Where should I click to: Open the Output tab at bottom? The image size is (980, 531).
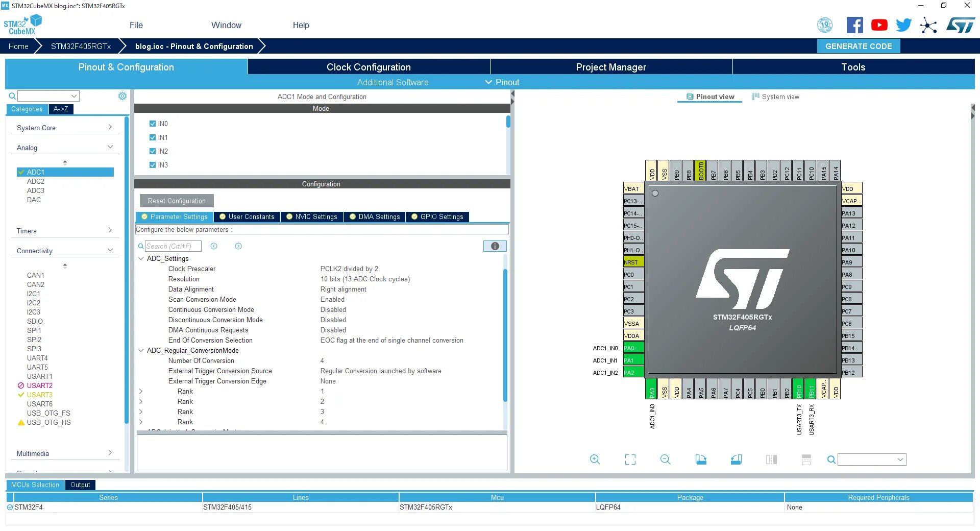coord(80,485)
